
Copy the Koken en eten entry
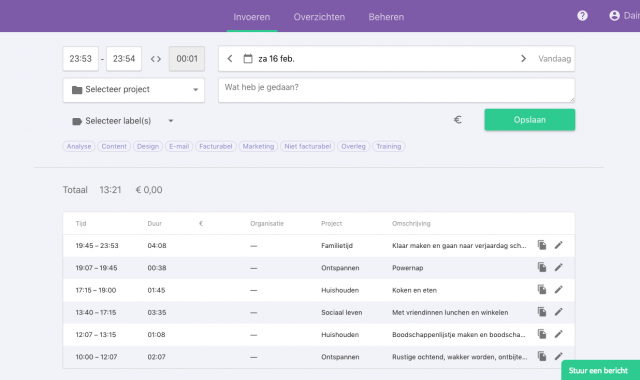pos(542,289)
